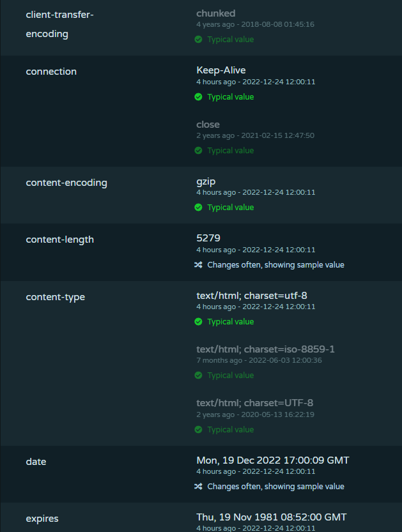Click the content-type header label
Screen dimensions: 402x532
pos(56,297)
